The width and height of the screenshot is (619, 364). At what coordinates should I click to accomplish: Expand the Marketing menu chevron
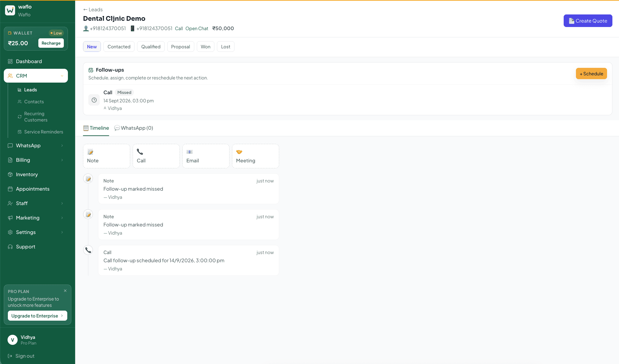[62, 218]
